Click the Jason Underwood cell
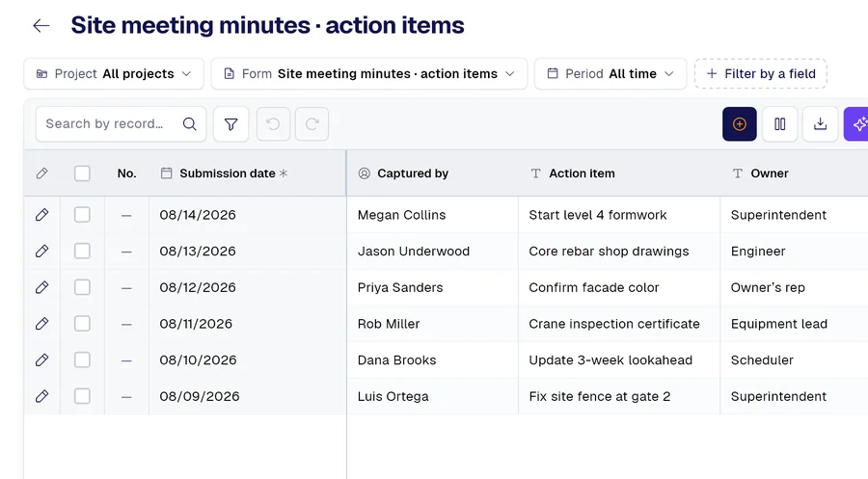868x479 pixels. click(x=433, y=252)
